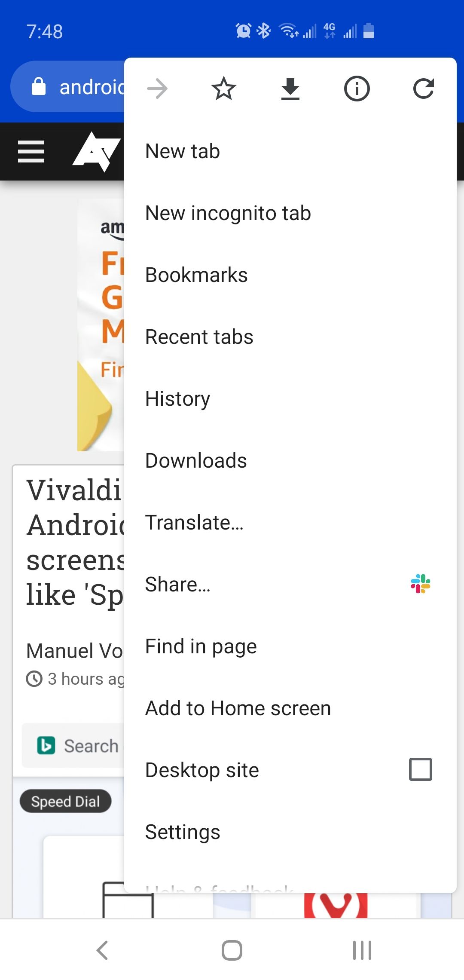
Task: Open a New tab
Action: pos(183,151)
